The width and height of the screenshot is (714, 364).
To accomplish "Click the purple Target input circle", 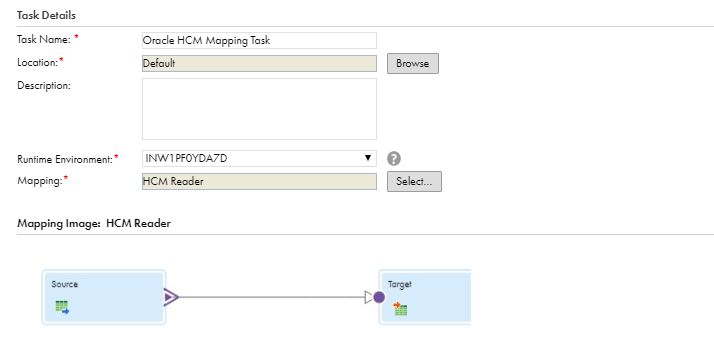I will coord(379,297).
